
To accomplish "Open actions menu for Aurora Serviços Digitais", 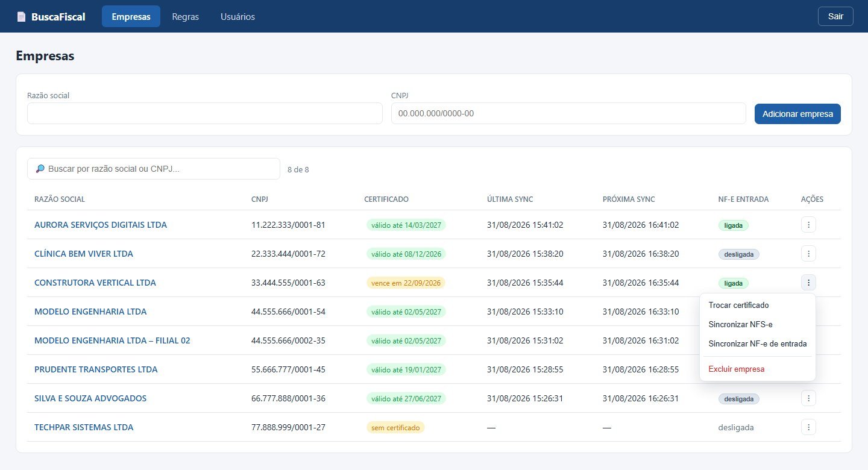I will (808, 225).
